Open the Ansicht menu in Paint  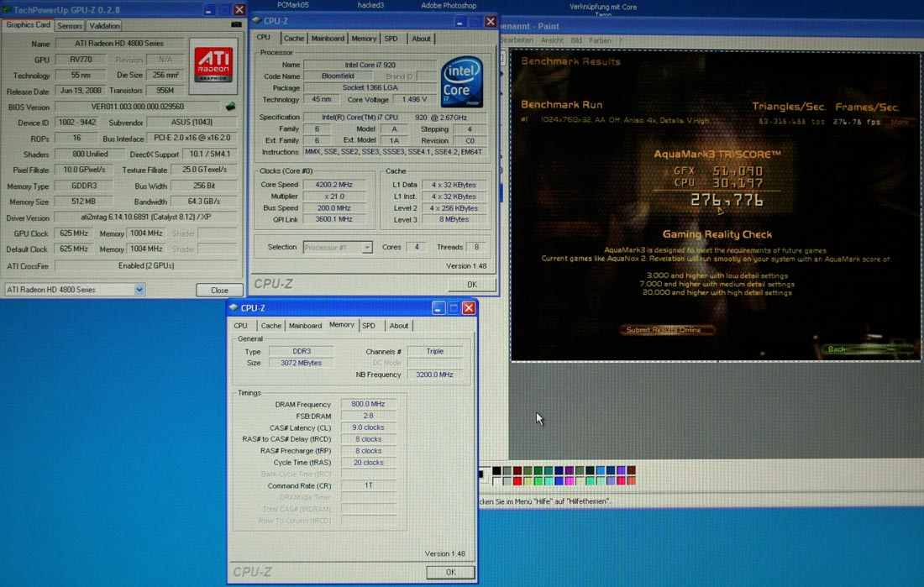pos(552,40)
